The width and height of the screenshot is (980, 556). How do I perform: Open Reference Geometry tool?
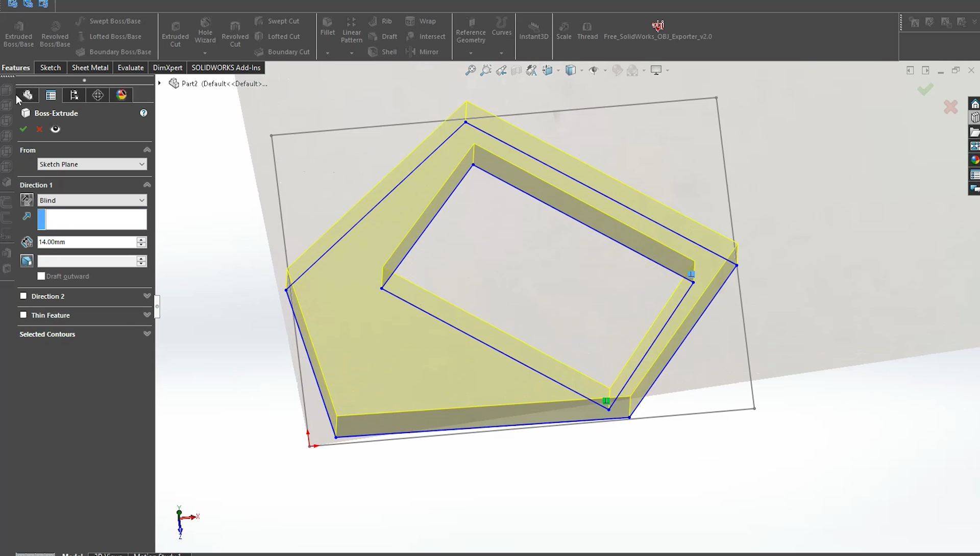click(471, 31)
